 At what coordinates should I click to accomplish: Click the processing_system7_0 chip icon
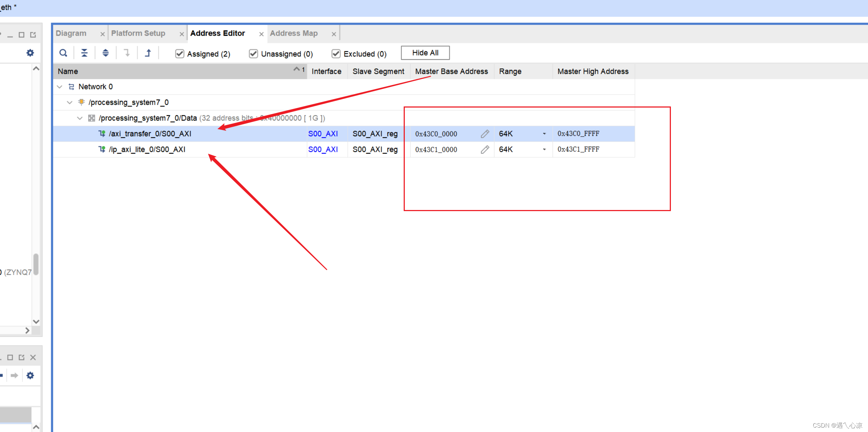(x=82, y=102)
